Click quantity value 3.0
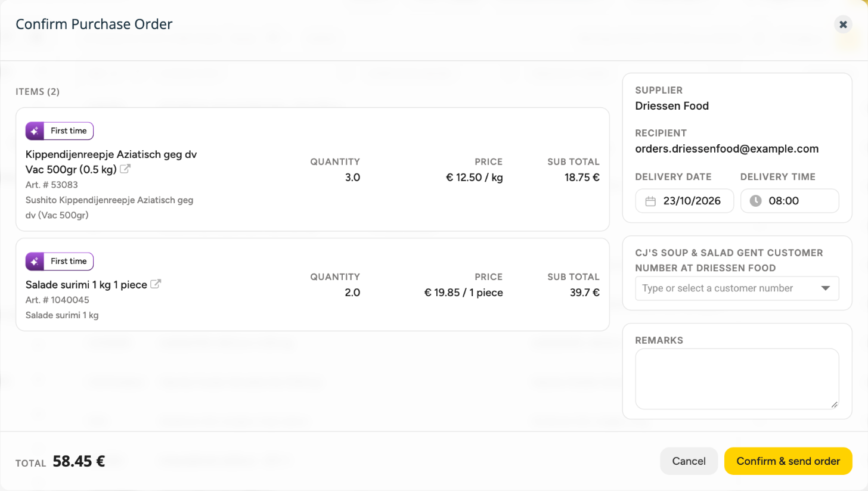This screenshot has width=868, height=491. (352, 178)
